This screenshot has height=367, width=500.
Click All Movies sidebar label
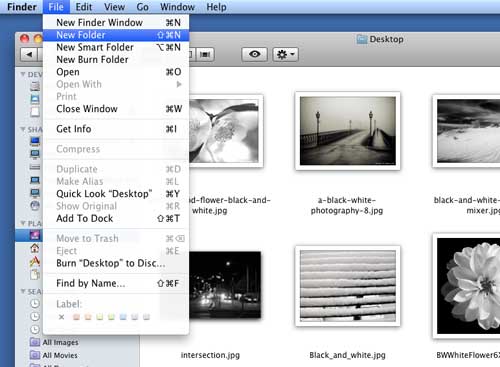click(60, 355)
